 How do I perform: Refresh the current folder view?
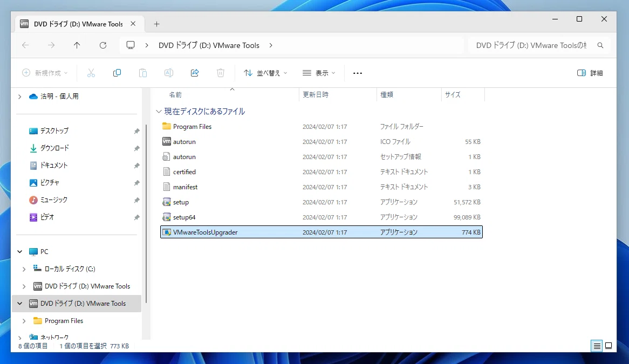pyautogui.click(x=103, y=45)
